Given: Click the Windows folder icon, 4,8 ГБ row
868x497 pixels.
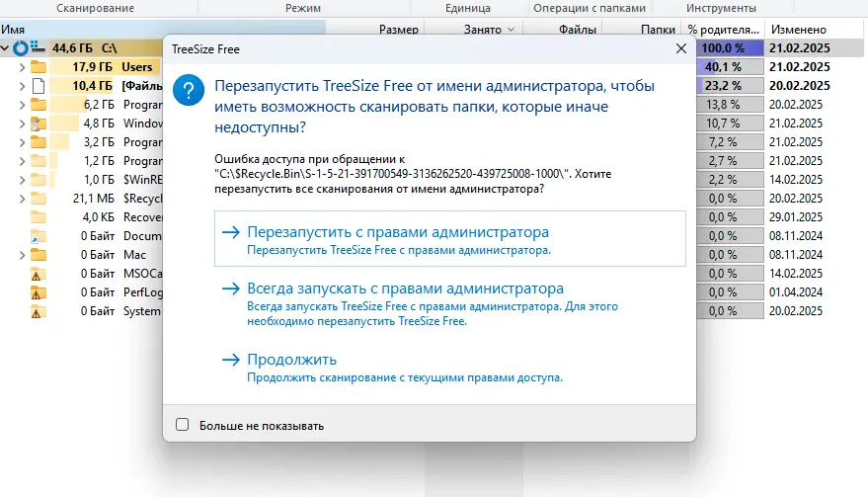Looking at the screenshot, I should point(39,124).
